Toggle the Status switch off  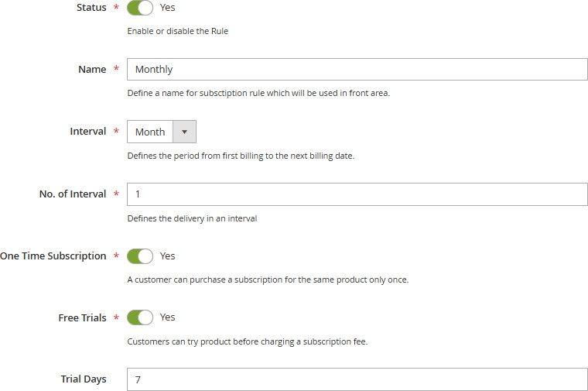click(140, 8)
